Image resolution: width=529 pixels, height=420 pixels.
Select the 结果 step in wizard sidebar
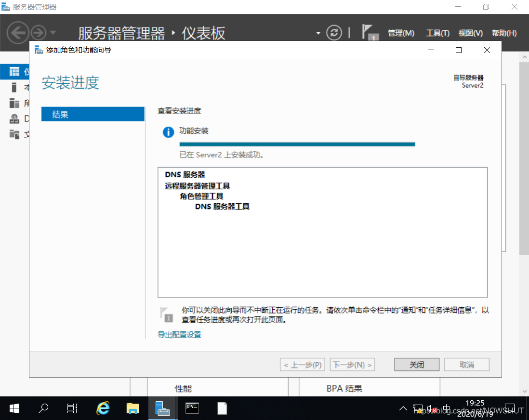93,114
